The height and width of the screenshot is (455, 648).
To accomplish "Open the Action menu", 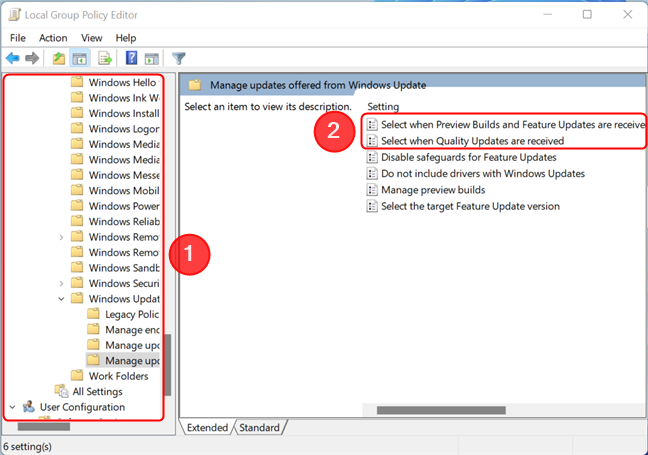I will coord(53,38).
